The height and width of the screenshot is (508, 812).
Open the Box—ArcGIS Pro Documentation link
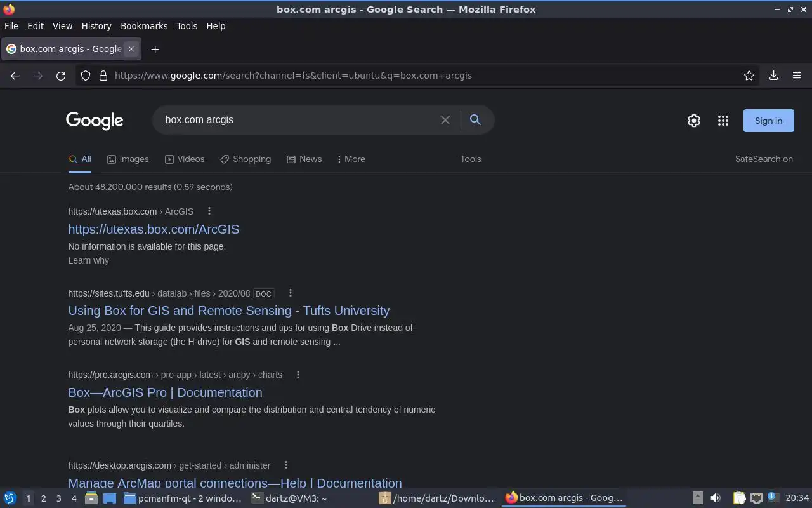click(165, 392)
